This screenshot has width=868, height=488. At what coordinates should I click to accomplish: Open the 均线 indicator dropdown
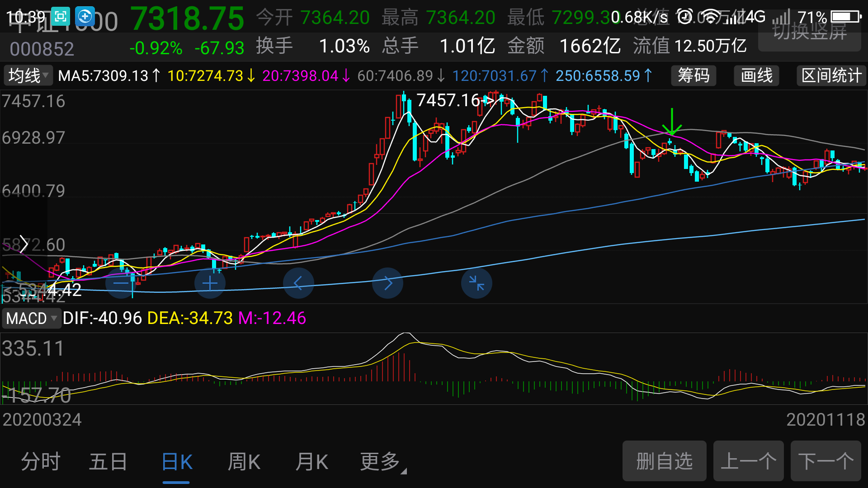pyautogui.click(x=28, y=75)
